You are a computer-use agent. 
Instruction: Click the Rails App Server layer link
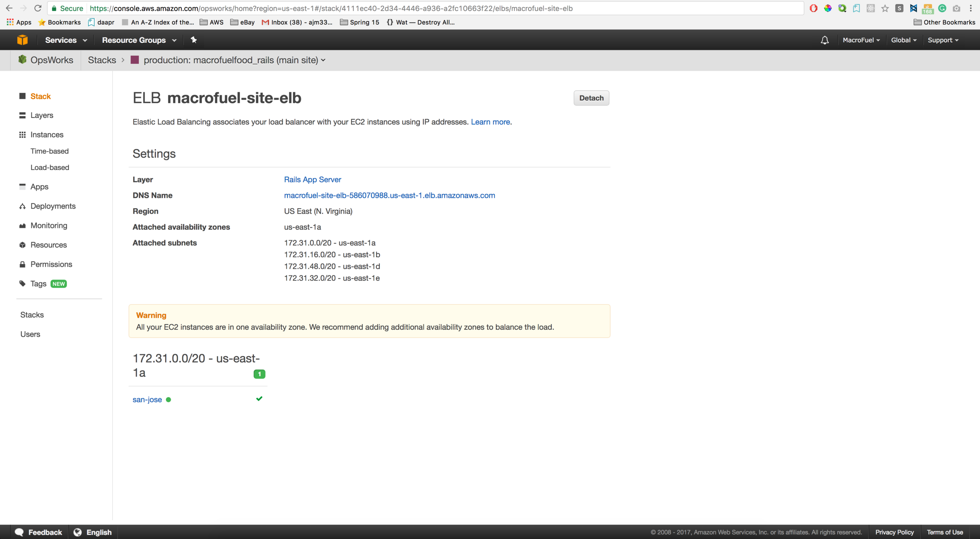[312, 179]
